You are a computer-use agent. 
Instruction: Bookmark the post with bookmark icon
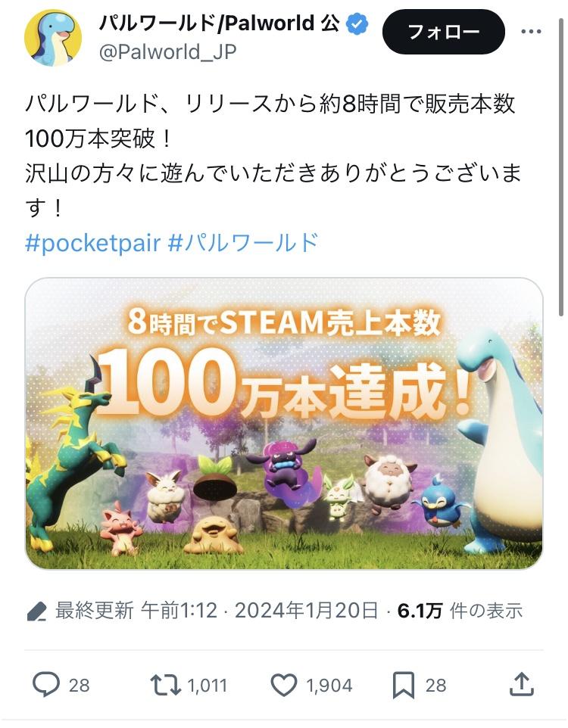[404, 686]
